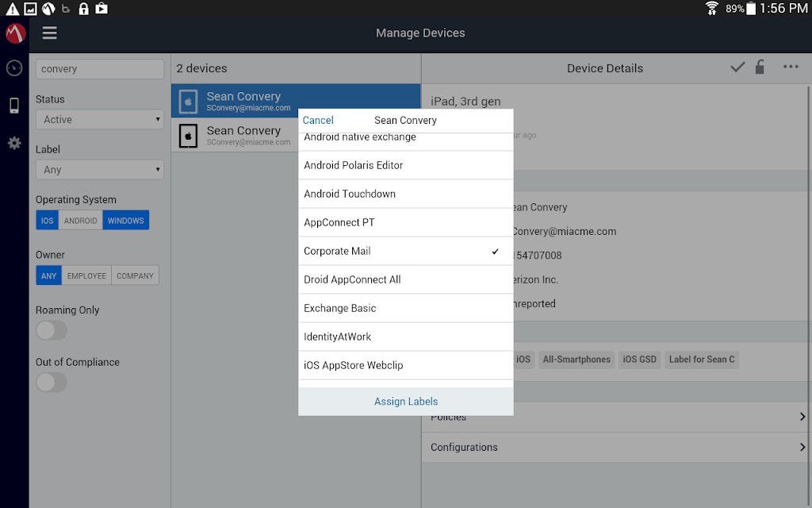
Task: Click the iOS GSD label tag
Action: (640, 360)
